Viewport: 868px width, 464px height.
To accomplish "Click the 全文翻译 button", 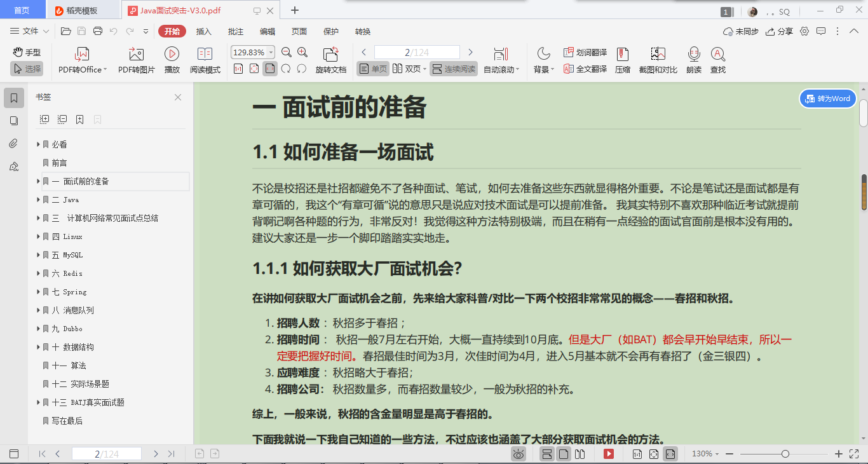I will tap(585, 69).
